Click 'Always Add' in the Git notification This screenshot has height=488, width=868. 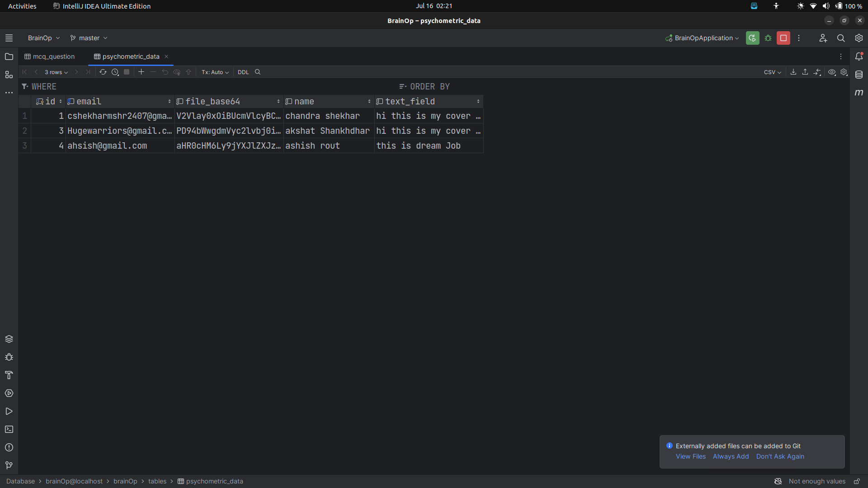[x=731, y=456]
